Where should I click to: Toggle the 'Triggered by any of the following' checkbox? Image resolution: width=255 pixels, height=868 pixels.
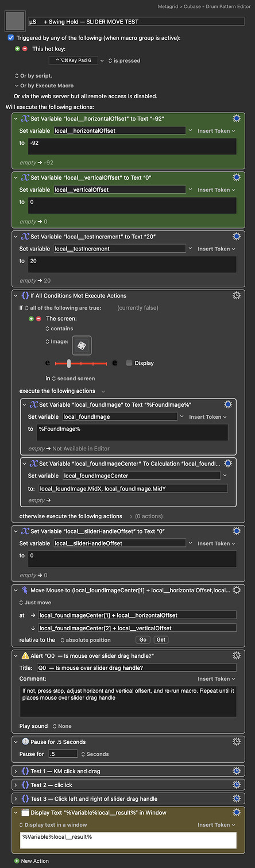pos(11,37)
